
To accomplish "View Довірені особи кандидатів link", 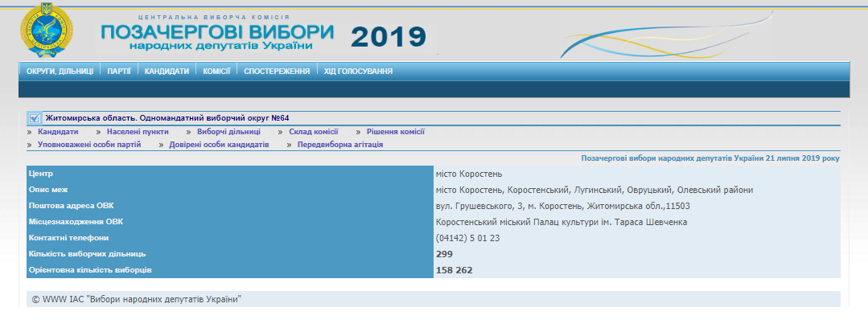I will [218, 145].
